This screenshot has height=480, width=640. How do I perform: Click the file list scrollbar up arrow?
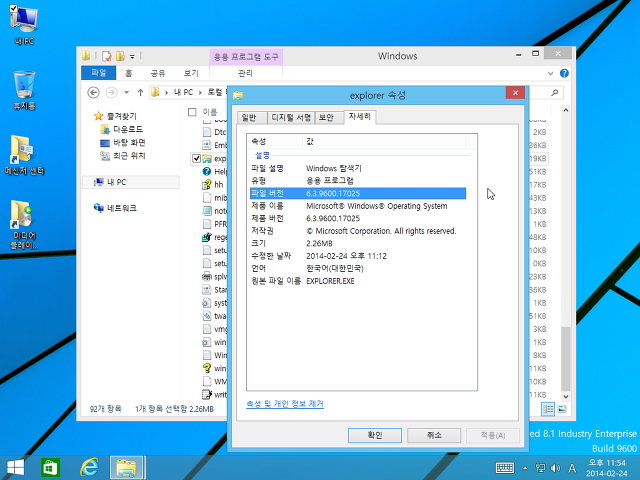coord(565,110)
